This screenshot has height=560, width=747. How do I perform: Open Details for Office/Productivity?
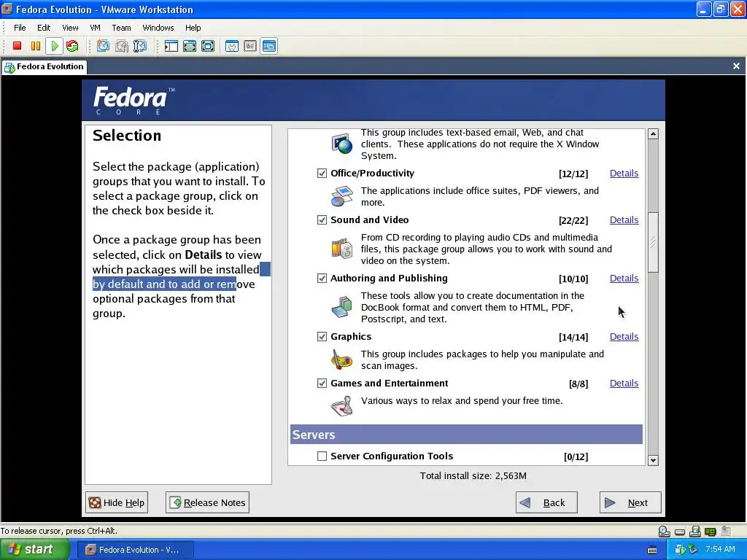[x=624, y=174]
